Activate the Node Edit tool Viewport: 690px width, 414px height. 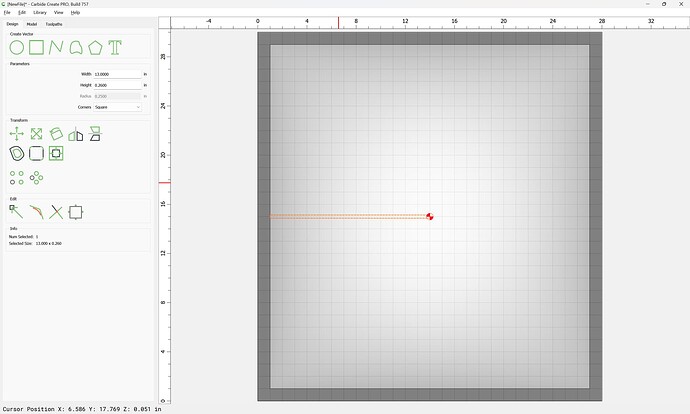17,212
